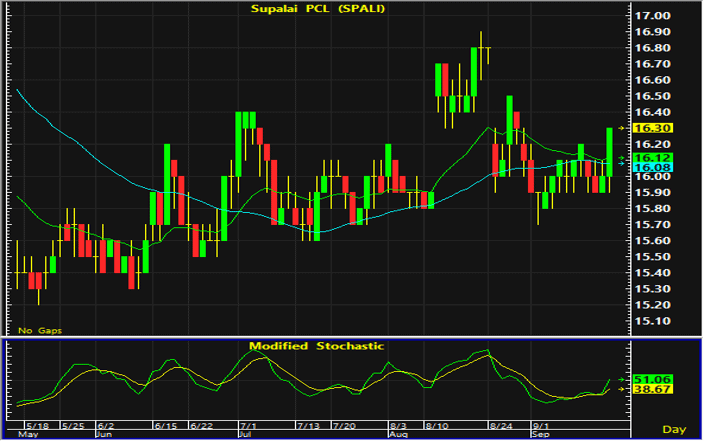704x441 pixels.
Task: Click the May month label
Action: pyautogui.click(x=28, y=434)
